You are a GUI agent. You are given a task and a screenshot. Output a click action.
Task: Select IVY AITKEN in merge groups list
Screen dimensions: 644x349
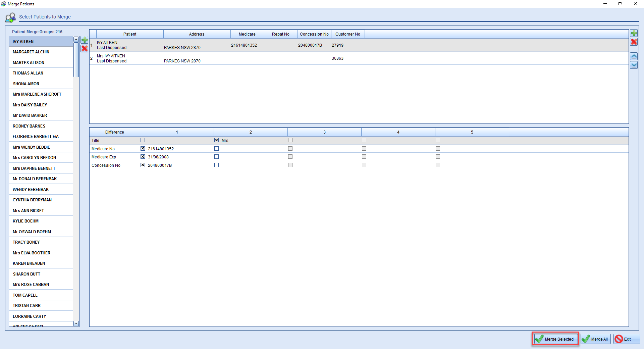[x=41, y=42]
